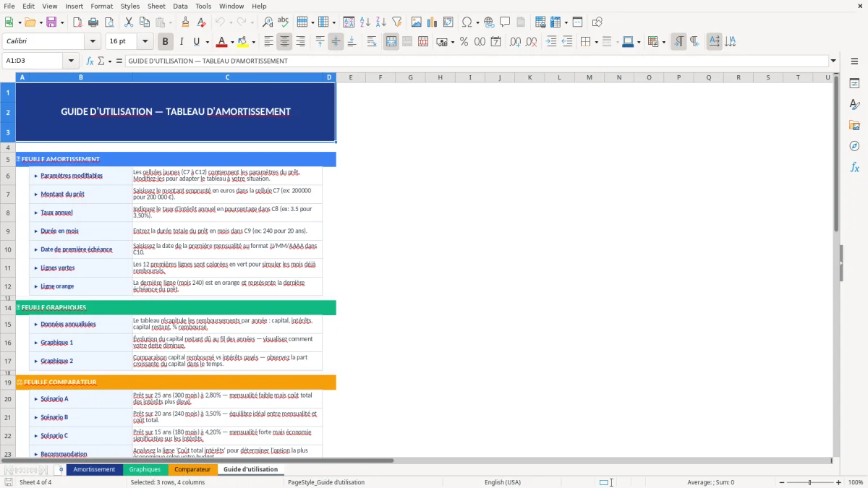Viewport: 868px width, 488px height.
Task: Enable text wrapping
Action: (370, 41)
